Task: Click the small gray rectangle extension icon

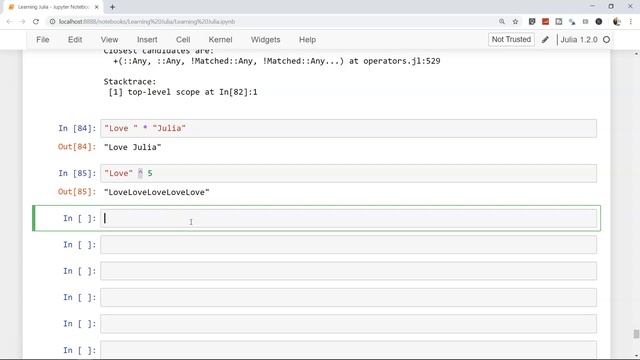Action: coord(585,22)
